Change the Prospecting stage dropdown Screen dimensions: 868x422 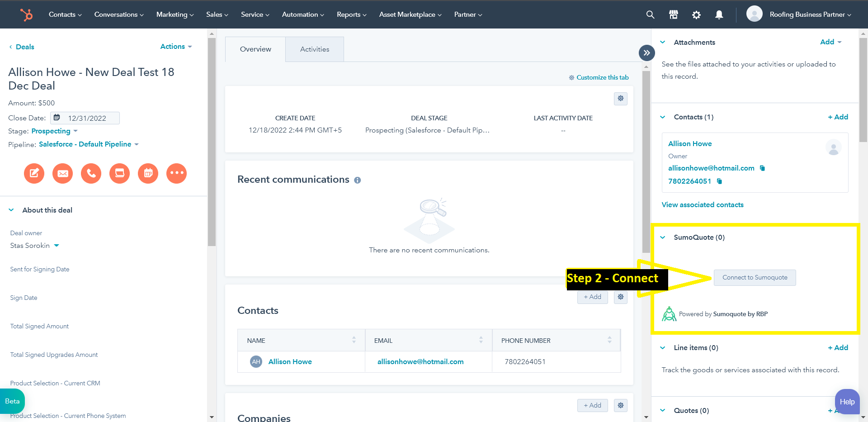point(54,131)
